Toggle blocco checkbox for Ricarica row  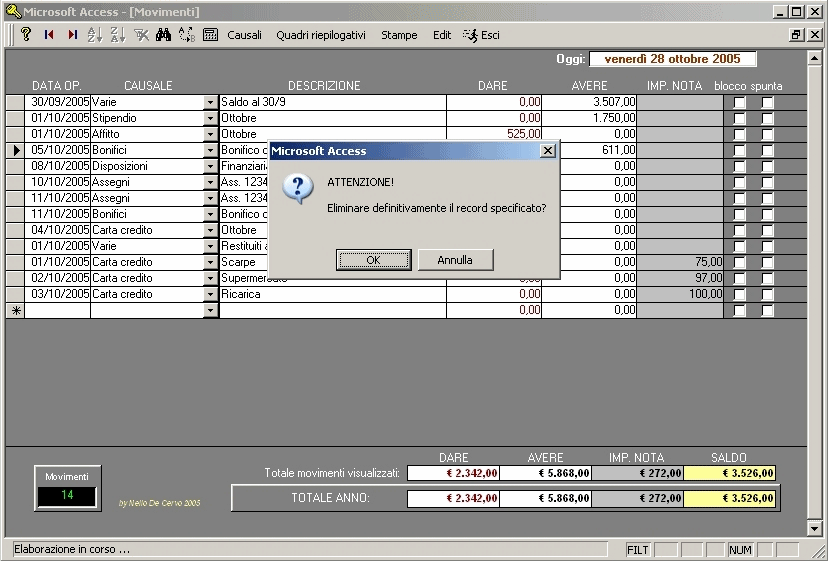(x=739, y=294)
